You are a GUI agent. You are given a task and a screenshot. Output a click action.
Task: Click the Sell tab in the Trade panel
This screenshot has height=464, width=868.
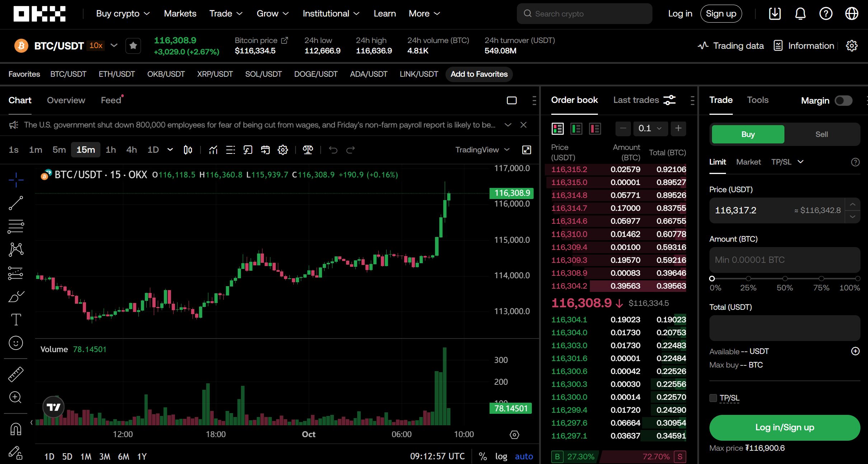coord(821,134)
